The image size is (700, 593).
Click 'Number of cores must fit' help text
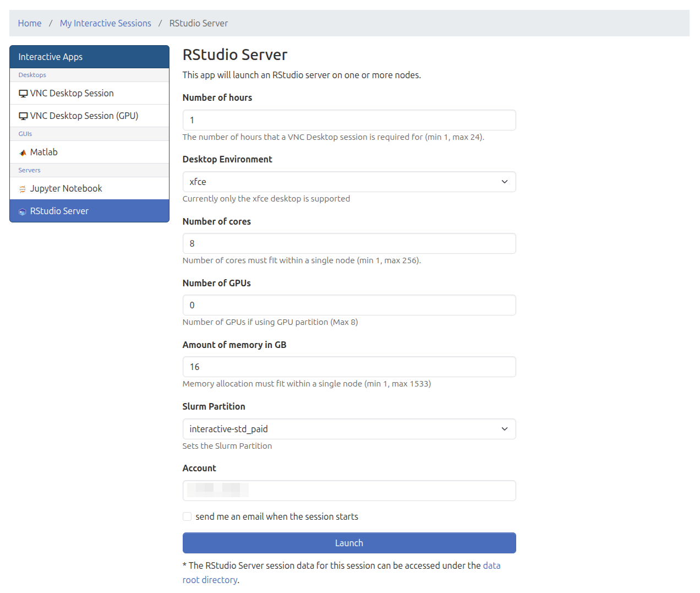point(302,260)
